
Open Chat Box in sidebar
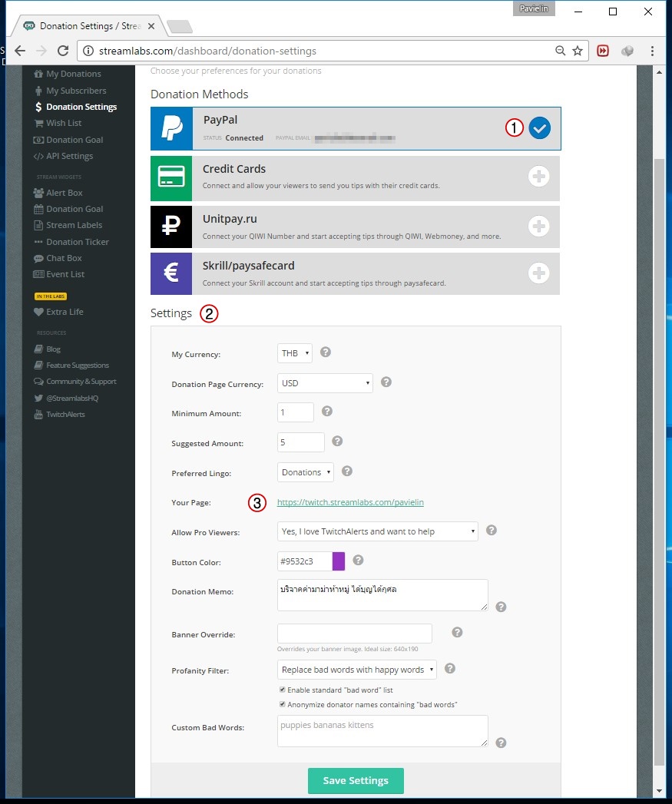[x=58, y=258]
